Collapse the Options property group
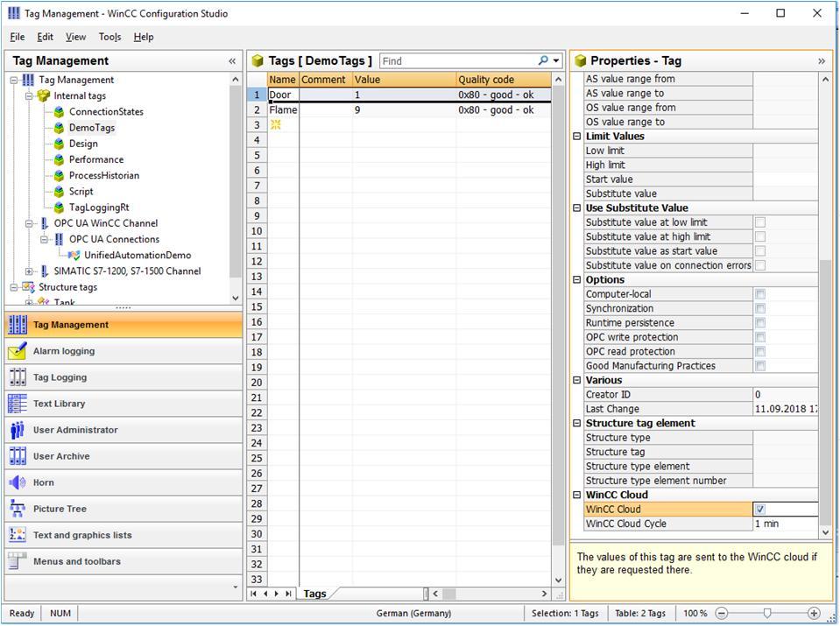The width and height of the screenshot is (840, 626). (x=577, y=279)
